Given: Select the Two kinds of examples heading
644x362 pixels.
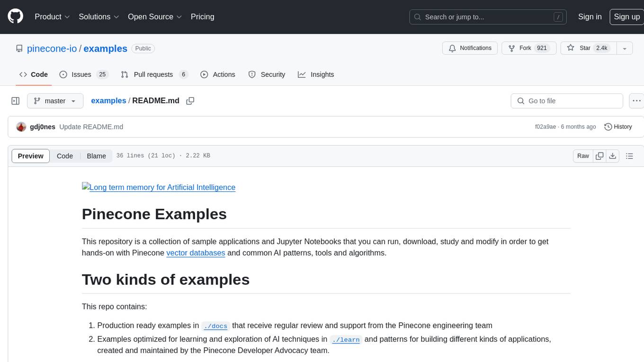Looking at the screenshot, I should [x=166, y=280].
